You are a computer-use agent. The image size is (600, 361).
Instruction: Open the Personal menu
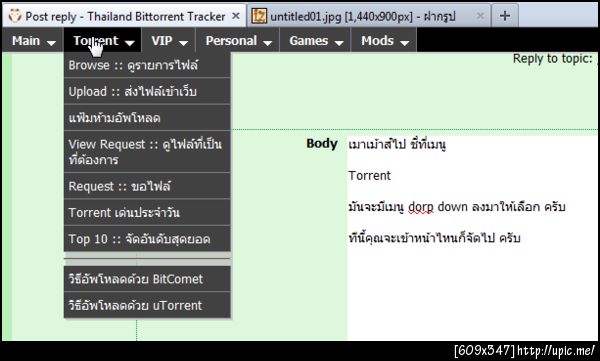(238, 40)
